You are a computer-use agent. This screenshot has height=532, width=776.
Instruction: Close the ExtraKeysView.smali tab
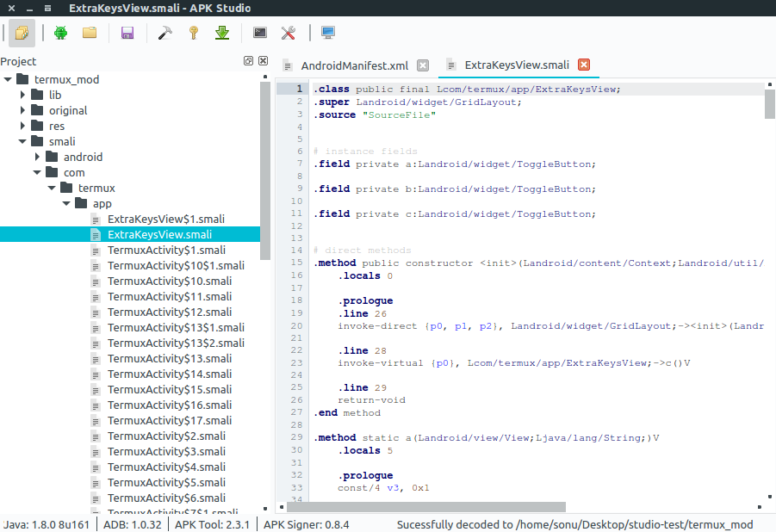click(x=584, y=65)
